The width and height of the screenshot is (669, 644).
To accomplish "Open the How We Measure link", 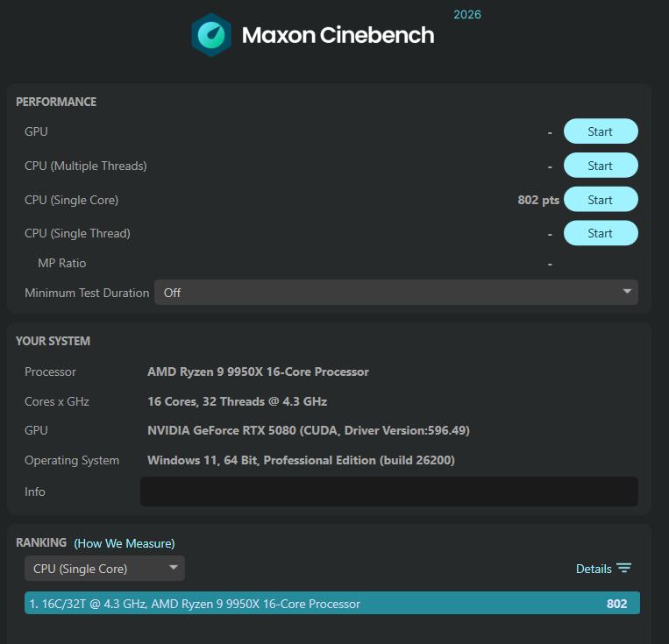I will [x=125, y=543].
